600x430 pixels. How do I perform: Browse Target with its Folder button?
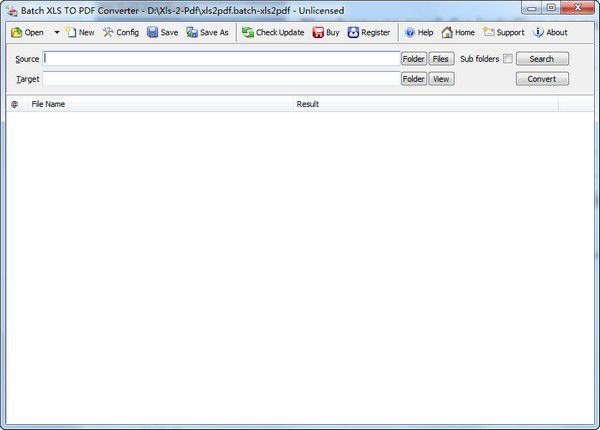click(x=414, y=79)
